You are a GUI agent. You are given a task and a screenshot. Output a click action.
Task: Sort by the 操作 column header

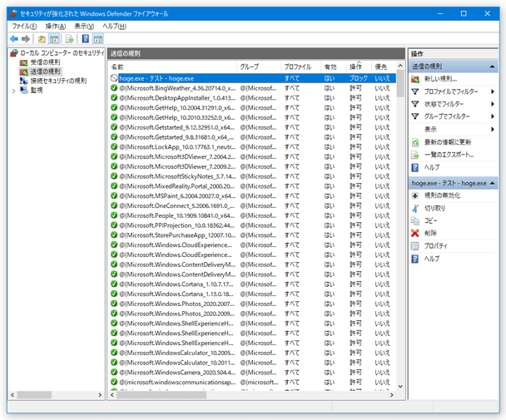pos(359,67)
